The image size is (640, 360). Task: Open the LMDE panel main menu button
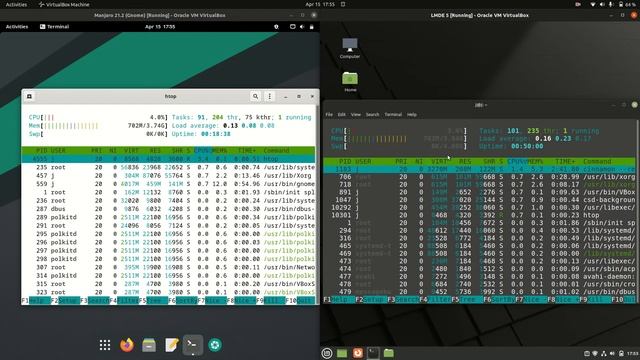(327, 353)
